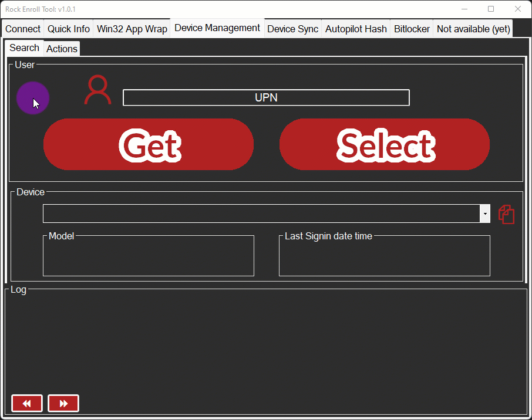This screenshot has width=532, height=420.
Task: Switch to the Bitlocker tab
Action: click(411, 28)
